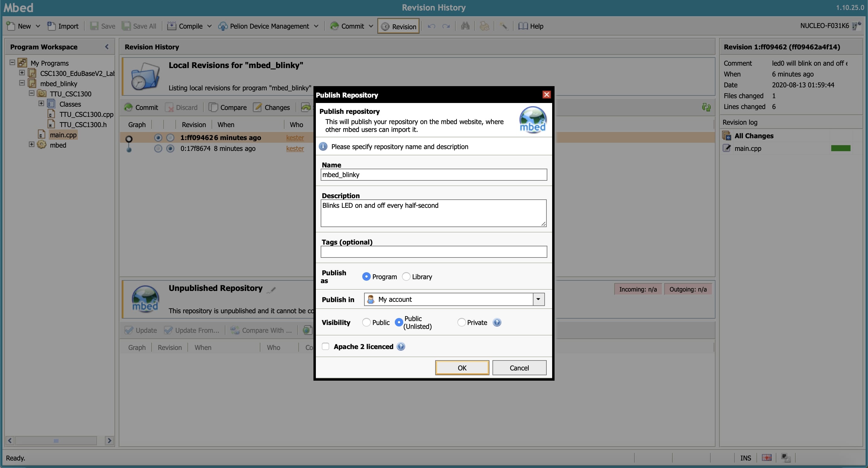This screenshot has width=868, height=468.
Task: Click the green refresh revisions icon
Action: coord(706,108)
